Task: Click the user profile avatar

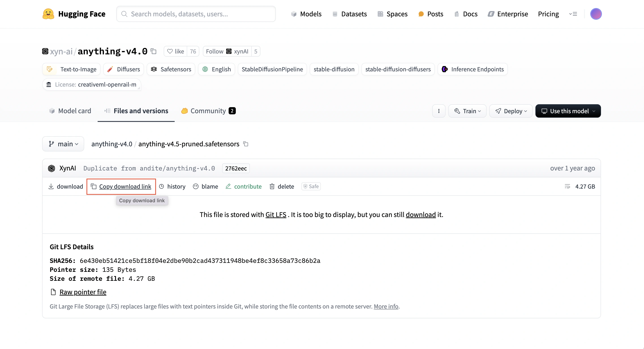Action: (596, 14)
